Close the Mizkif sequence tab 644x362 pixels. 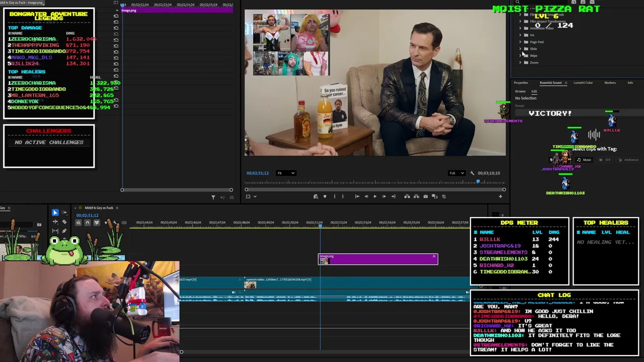coord(75,208)
